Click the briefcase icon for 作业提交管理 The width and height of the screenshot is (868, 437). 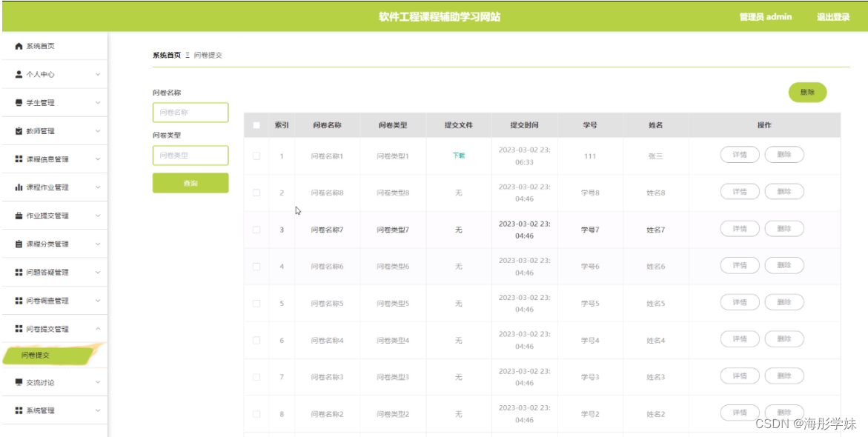click(19, 216)
